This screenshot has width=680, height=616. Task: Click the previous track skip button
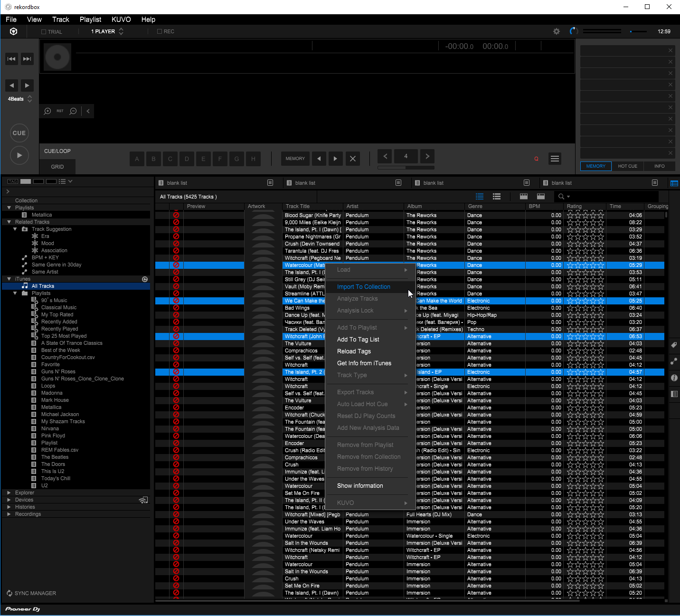coord(11,59)
